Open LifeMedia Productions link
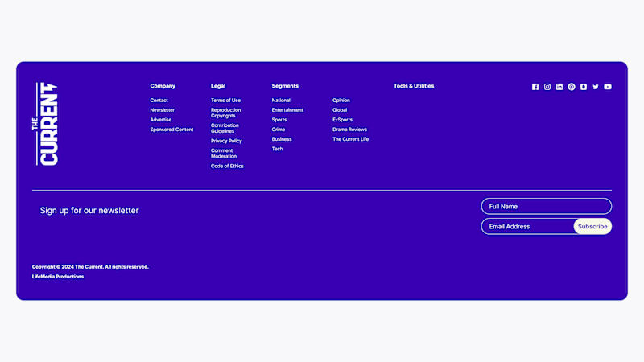644x362 pixels. coord(58,277)
